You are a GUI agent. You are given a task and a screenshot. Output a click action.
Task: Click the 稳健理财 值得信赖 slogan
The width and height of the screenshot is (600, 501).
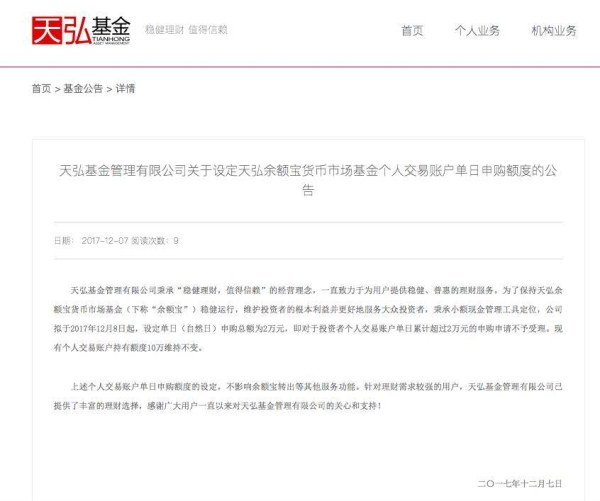pos(186,29)
